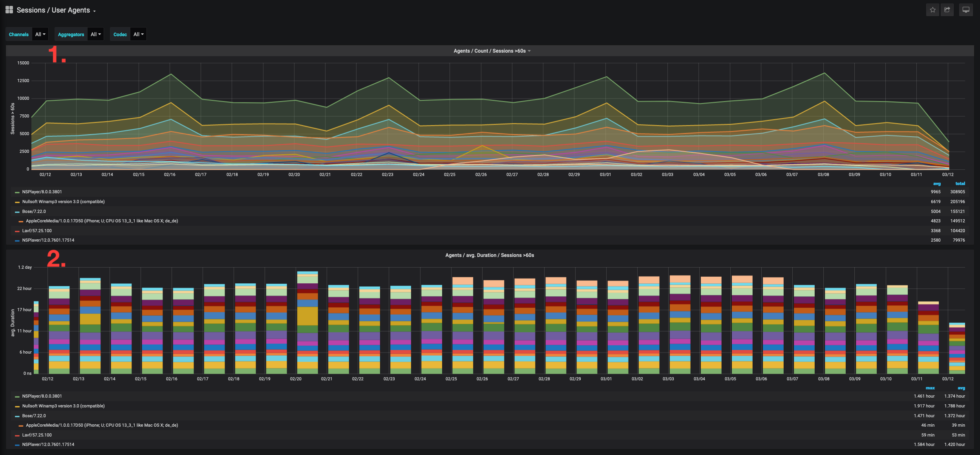Click the Sessions > 60s y-axis label

(13, 119)
